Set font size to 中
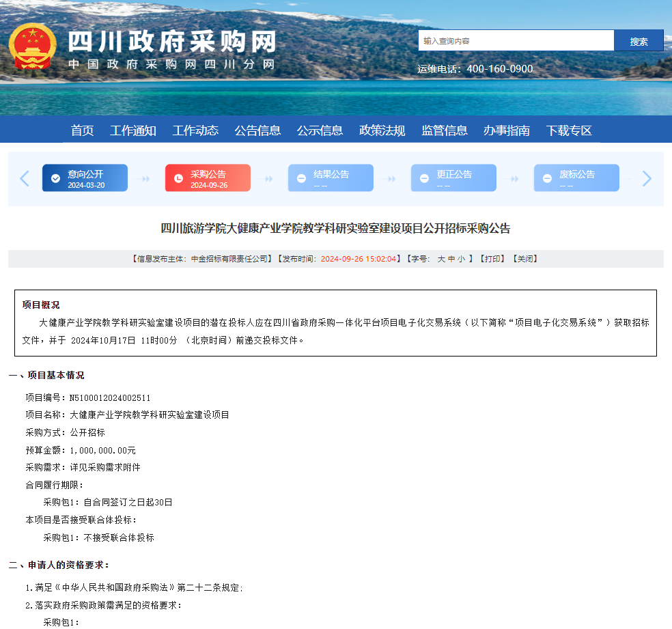The image size is (672, 629). 451,259
